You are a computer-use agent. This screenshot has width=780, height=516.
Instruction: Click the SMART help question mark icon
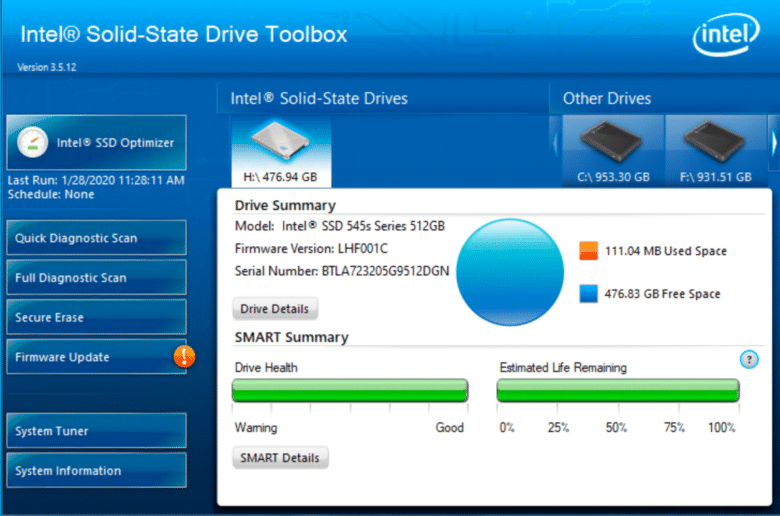pyautogui.click(x=749, y=359)
